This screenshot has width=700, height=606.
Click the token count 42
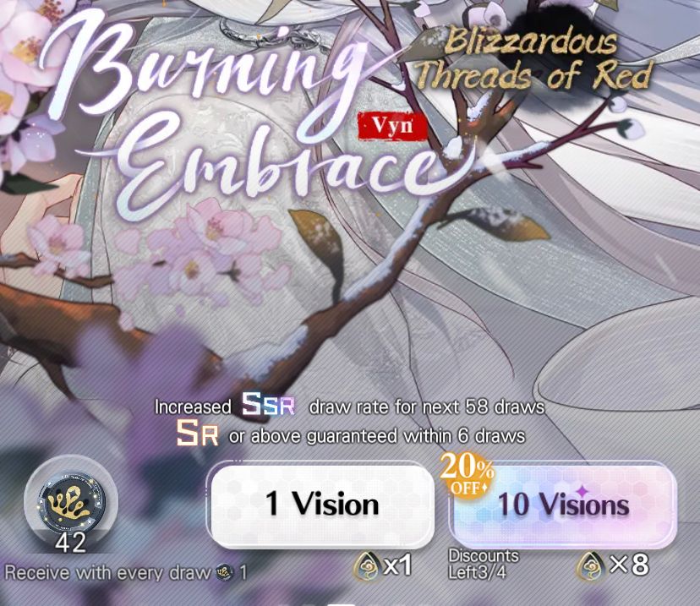[70, 543]
